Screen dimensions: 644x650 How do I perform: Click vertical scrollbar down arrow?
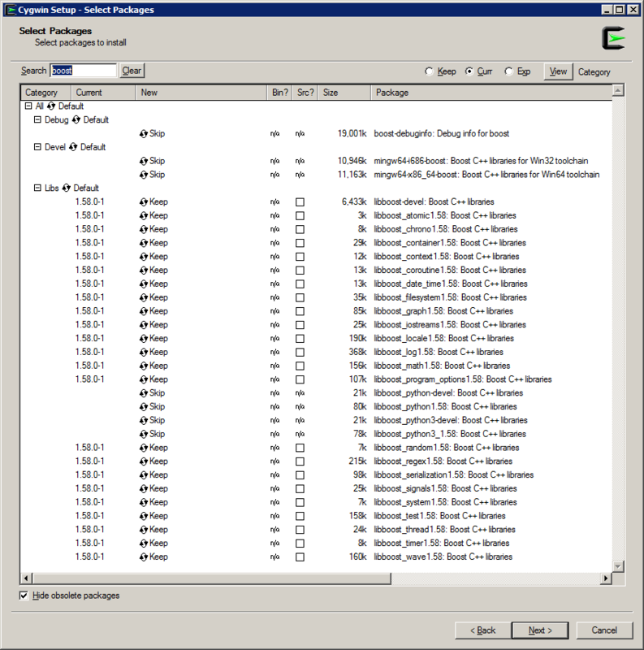pos(618,566)
